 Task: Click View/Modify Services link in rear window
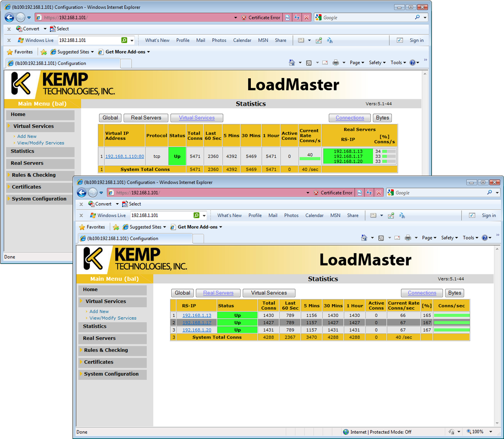click(41, 143)
